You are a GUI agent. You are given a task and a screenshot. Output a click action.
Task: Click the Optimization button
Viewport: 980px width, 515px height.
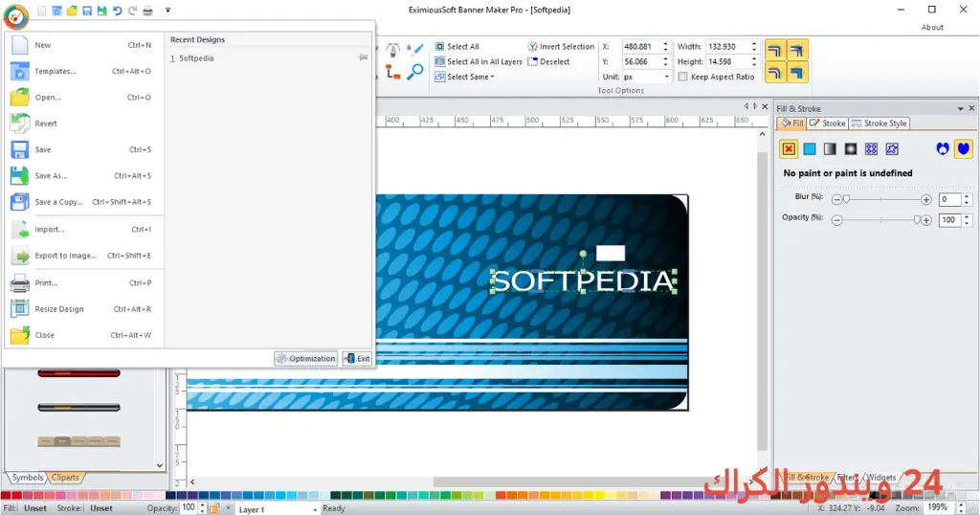click(305, 358)
